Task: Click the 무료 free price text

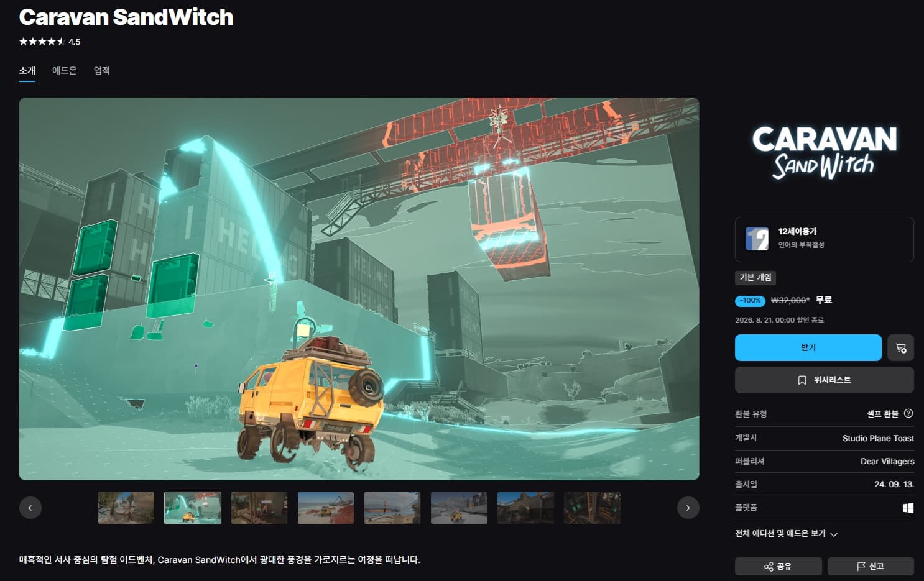Action: [x=824, y=300]
